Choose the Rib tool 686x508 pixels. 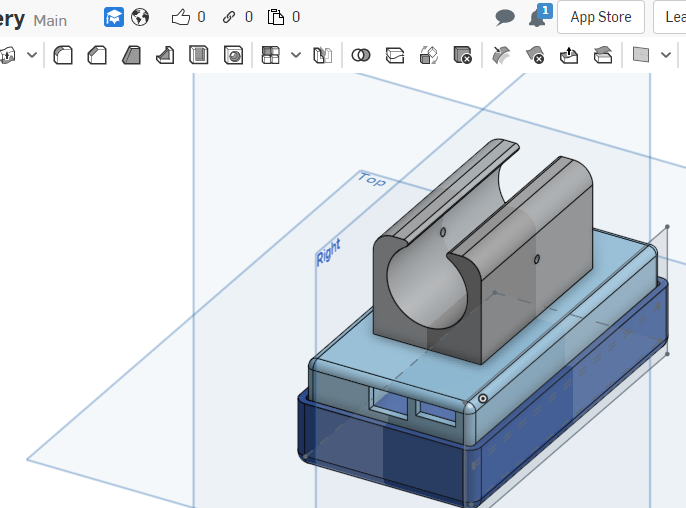pyautogui.click(x=165, y=55)
